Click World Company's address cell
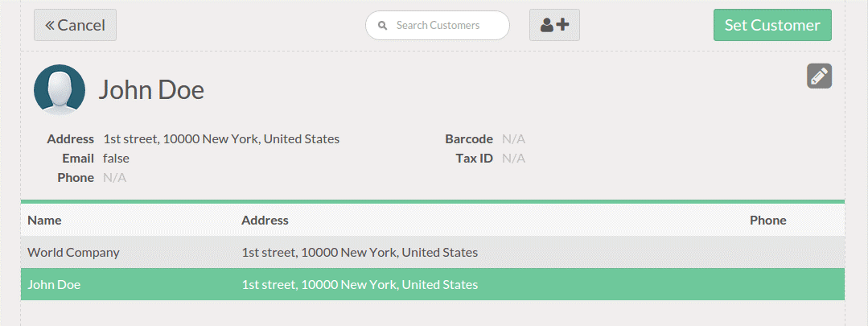The width and height of the screenshot is (868, 326). [x=360, y=253]
